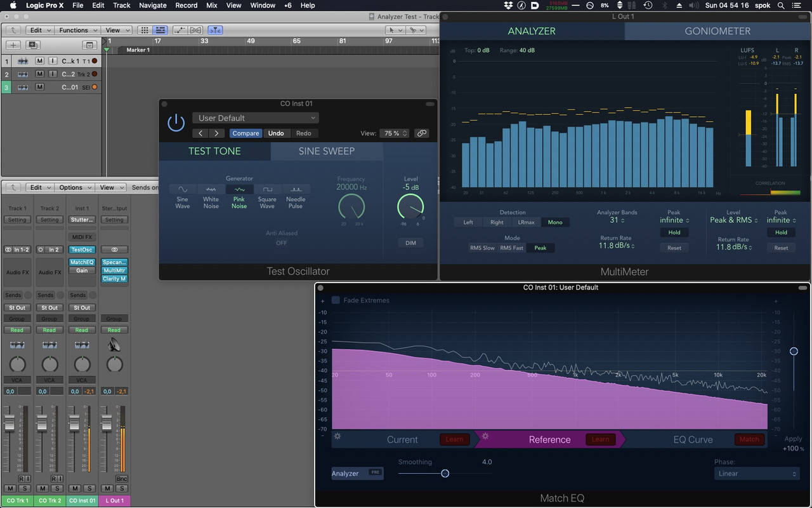Open analyzer Return Rate dropdown
This screenshot has height=508, width=812.
point(617,246)
